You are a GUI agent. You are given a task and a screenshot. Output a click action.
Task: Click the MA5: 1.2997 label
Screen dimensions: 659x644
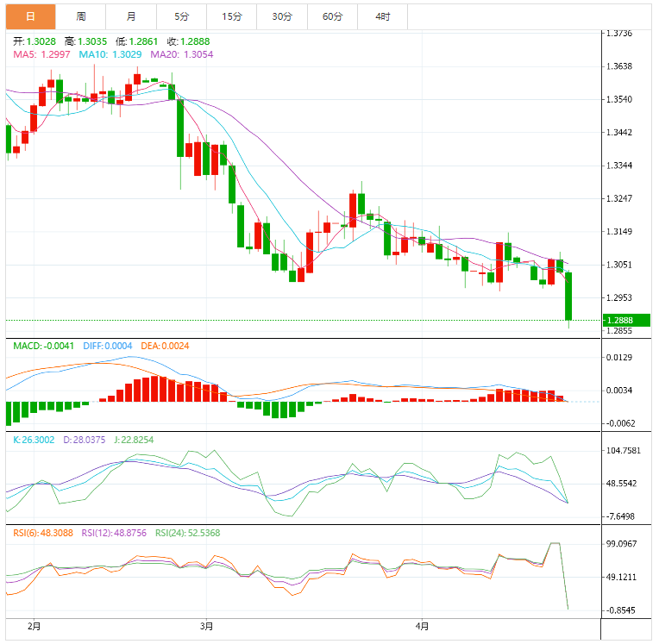(x=41, y=54)
